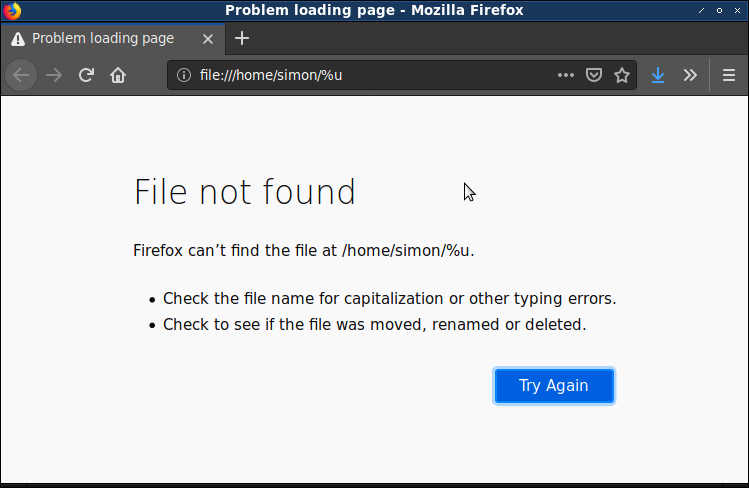The image size is (749, 488).
Task: Click the back navigation arrow
Action: click(21, 75)
